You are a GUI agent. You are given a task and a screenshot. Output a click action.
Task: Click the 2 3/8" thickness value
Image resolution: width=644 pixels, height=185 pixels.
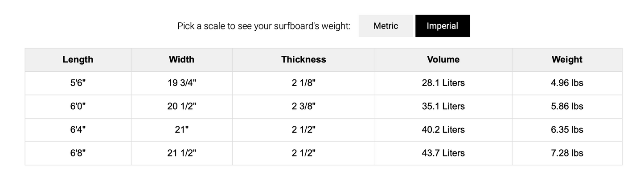[x=304, y=107]
